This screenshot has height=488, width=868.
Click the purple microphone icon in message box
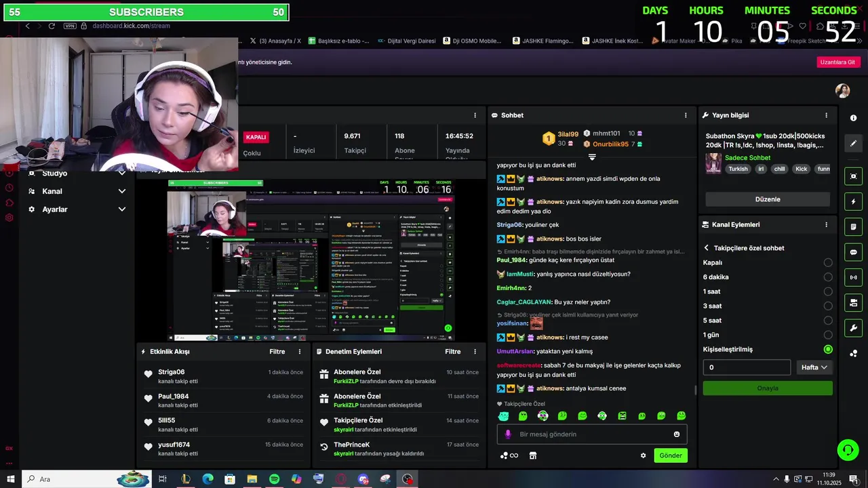(508, 434)
